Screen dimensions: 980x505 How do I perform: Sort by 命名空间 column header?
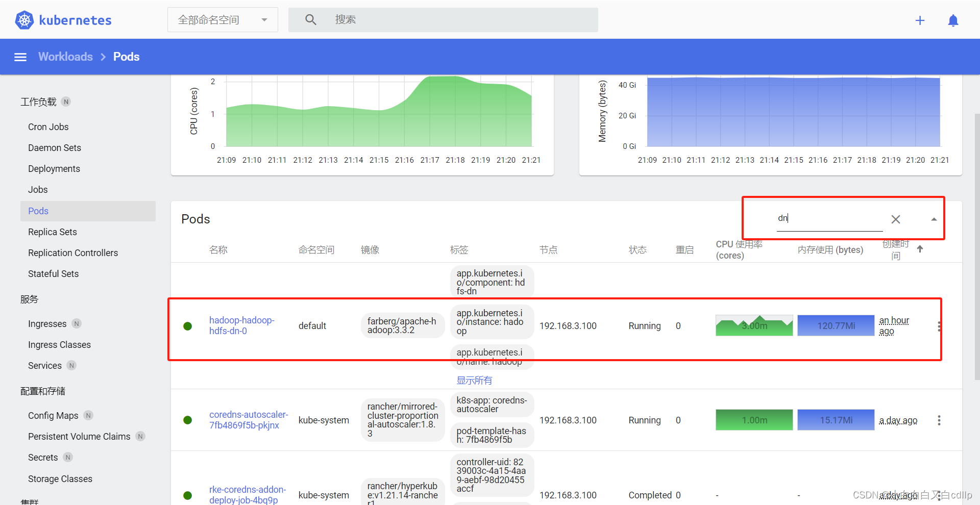pos(316,250)
